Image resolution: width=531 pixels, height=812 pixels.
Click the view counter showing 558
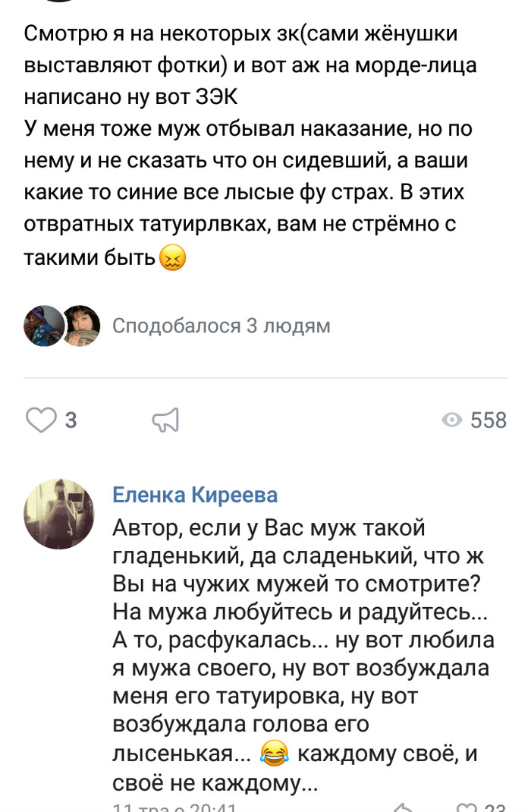pyautogui.click(x=488, y=420)
